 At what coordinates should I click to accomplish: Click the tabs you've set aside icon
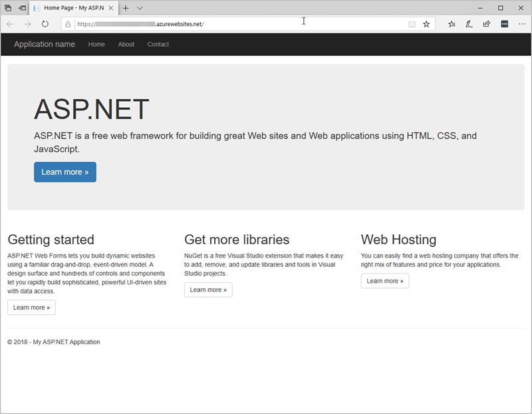(8, 8)
